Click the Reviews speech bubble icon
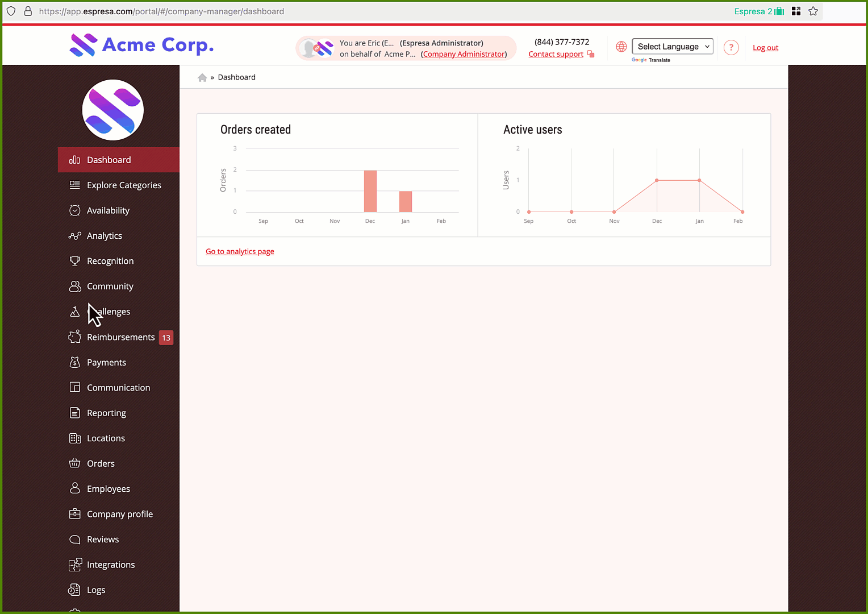 (74, 539)
